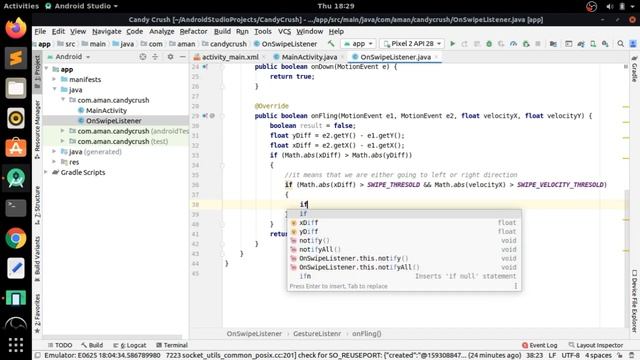Toggle the TODO tool window
The image size is (640, 360).
pyautogui.click(x=60, y=345)
